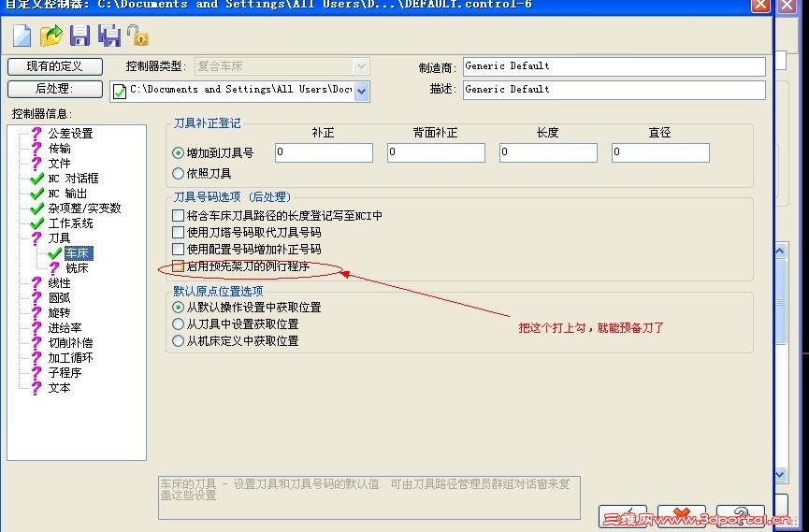Click the 直径 value field
Screen dimensions: 809x532
pos(660,152)
